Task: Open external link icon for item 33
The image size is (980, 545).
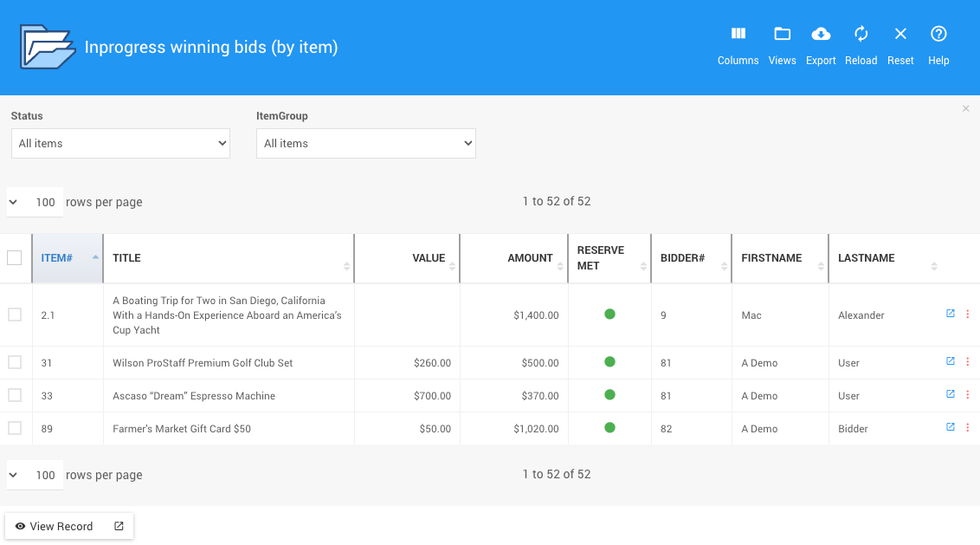Action: tap(950, 394)
